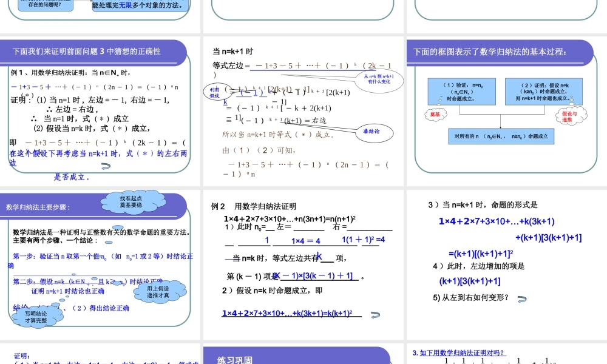Viewport: 607px width, 364px height.
Task: Select the slide titled 下面我们来证明前面问题3中猜想的正确性
Action: coord(100,111)
